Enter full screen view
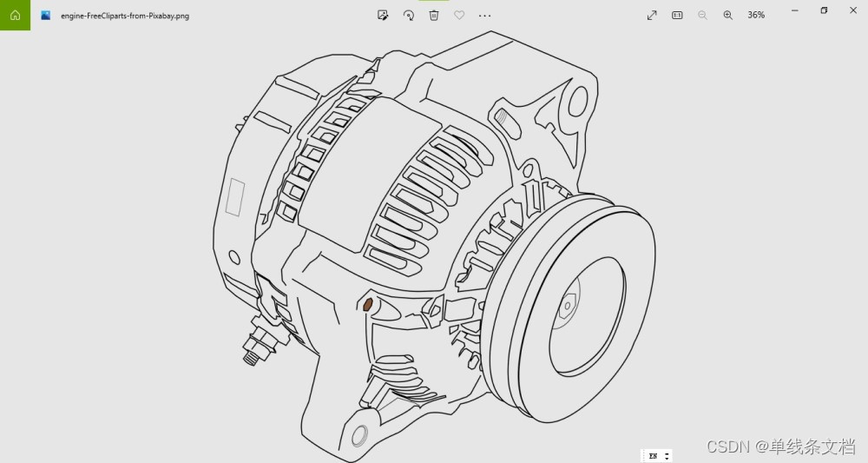 (x=652, y=15)
